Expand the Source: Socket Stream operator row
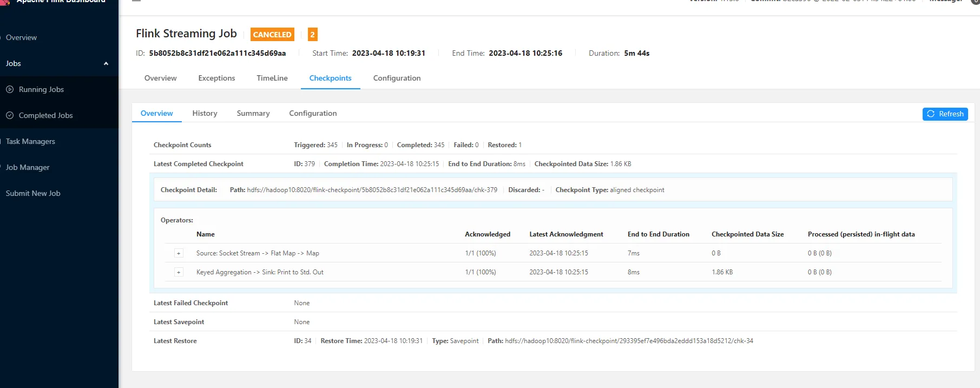Viewport: 980px width, 388px height. [179, 253]
